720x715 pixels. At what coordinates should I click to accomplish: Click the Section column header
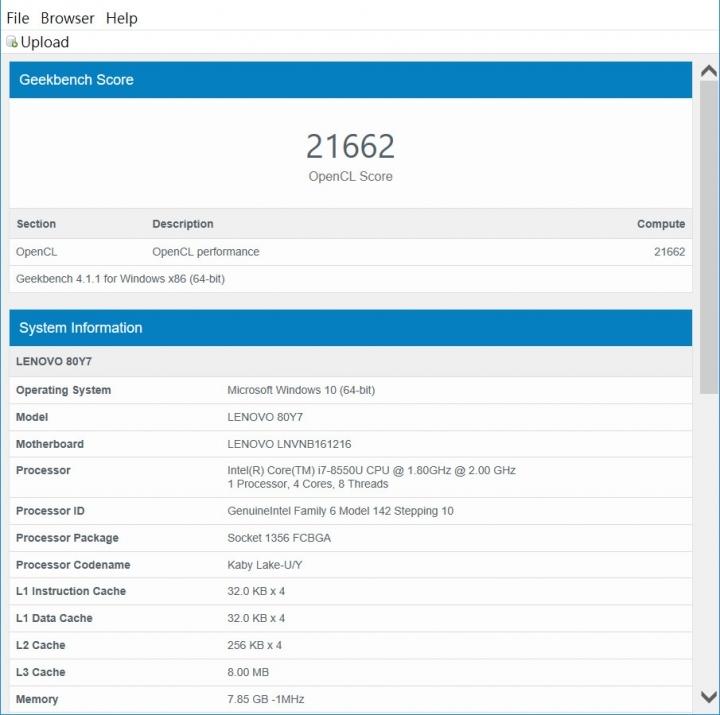(36, 224)
